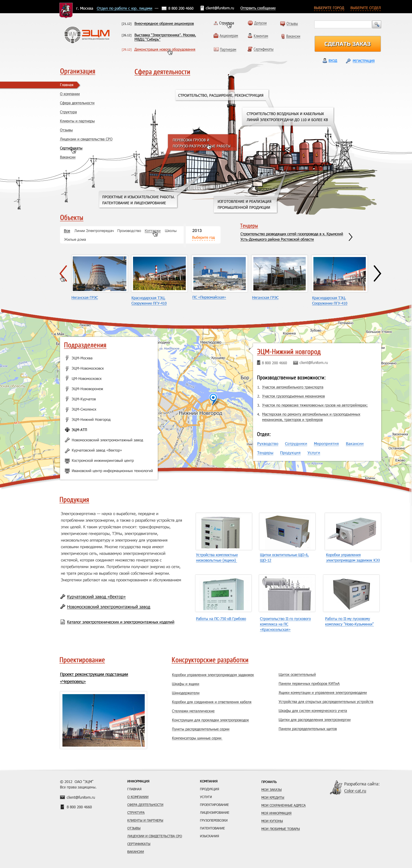Open Отдел по работе с юр. лицами link
This screenshot has height=868, width=412.
pyautogui.click(x=124, y=8)
